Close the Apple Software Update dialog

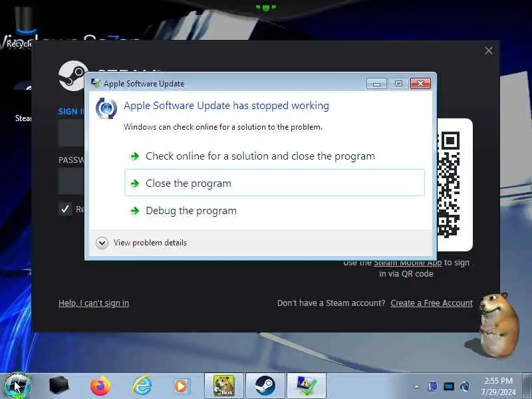coord(420,84)
